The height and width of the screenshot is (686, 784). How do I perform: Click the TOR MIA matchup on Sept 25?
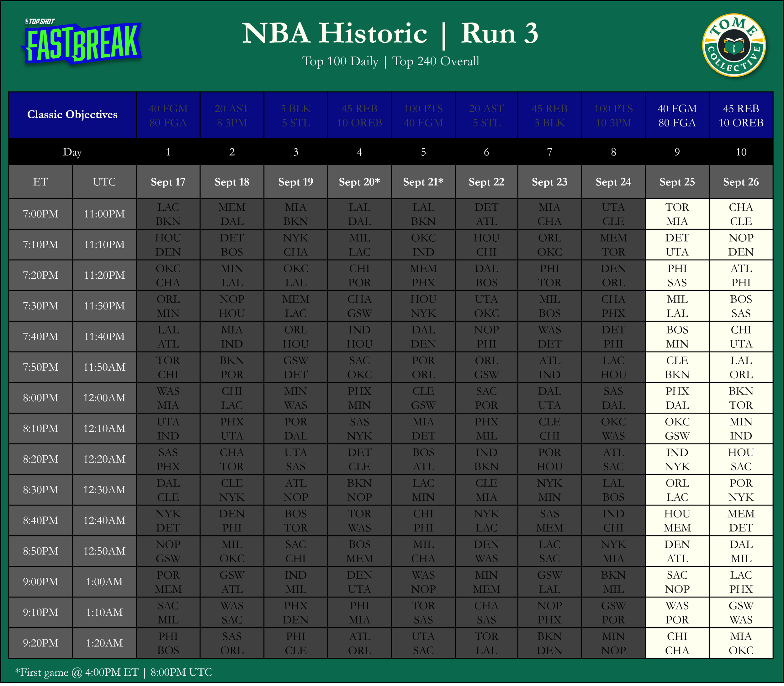677,214
